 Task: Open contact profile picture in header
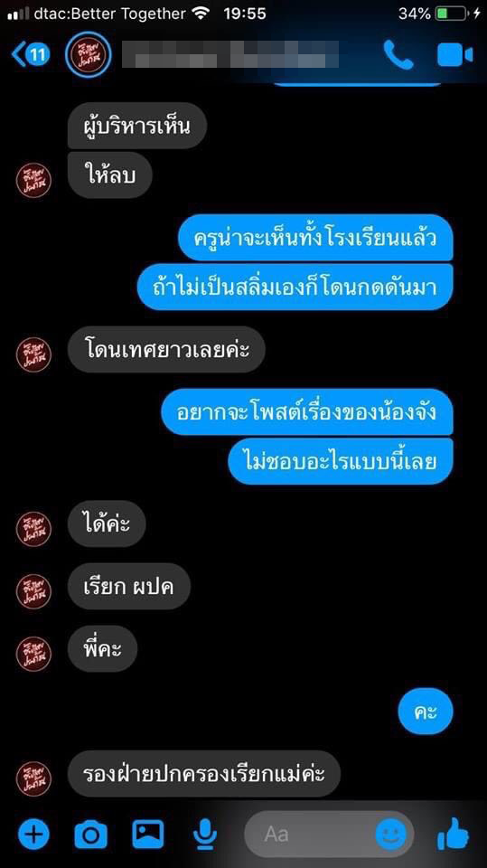(x=89, y=55)
